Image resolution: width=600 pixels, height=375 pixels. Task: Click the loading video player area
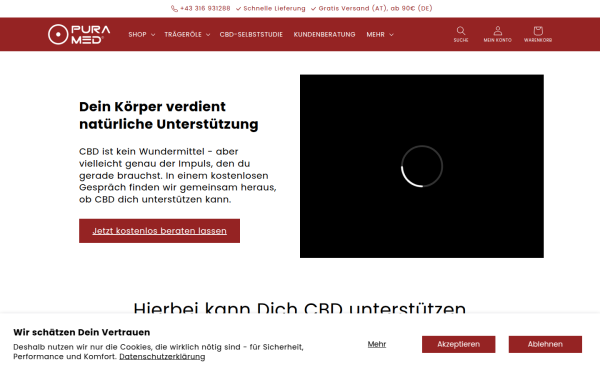pyautogui.click(x=422, y=166)
